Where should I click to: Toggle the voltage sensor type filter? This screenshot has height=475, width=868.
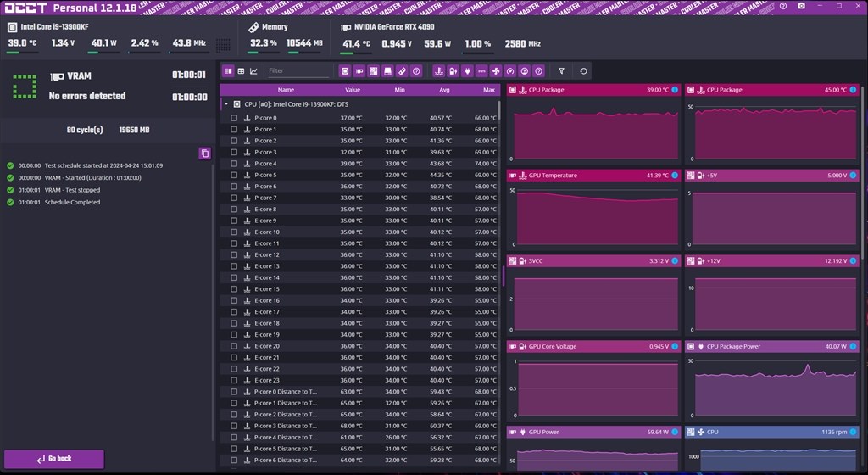[453, 71]
